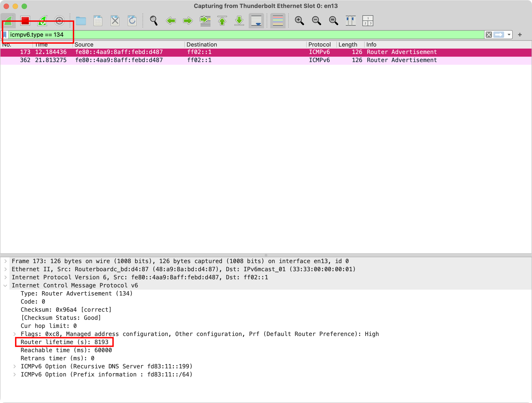Image resolution: width=532 pixels, height=403 pixels.
Task: Select [Checksum Status: Good] line
Action: click(61, 318)
